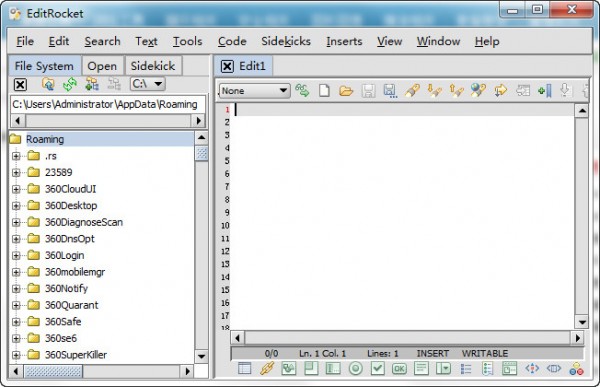Click the bulleted list insert icon
The height and width of the screenshot is (387, 600).
point(466,368)
